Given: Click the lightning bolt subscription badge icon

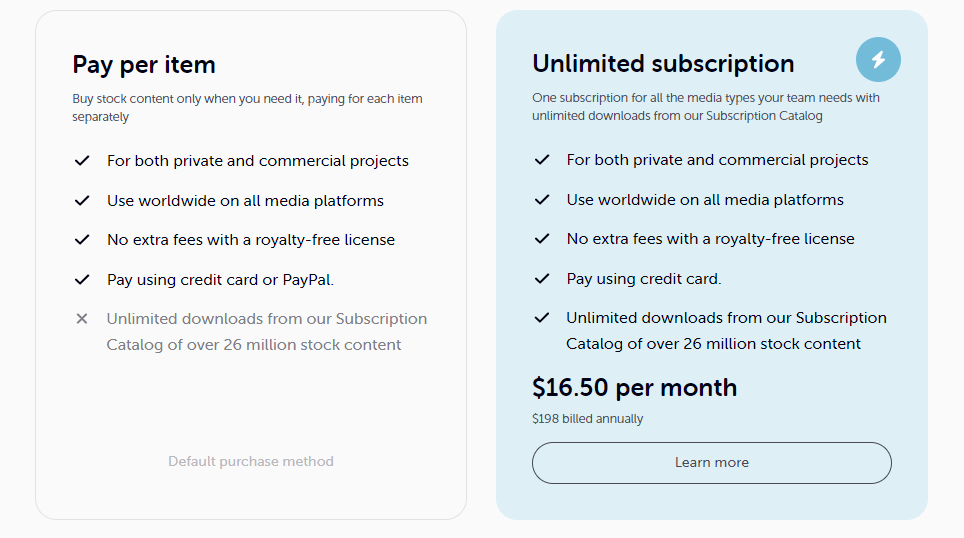Looking at the screenshot, I should (x=878, y=60).
